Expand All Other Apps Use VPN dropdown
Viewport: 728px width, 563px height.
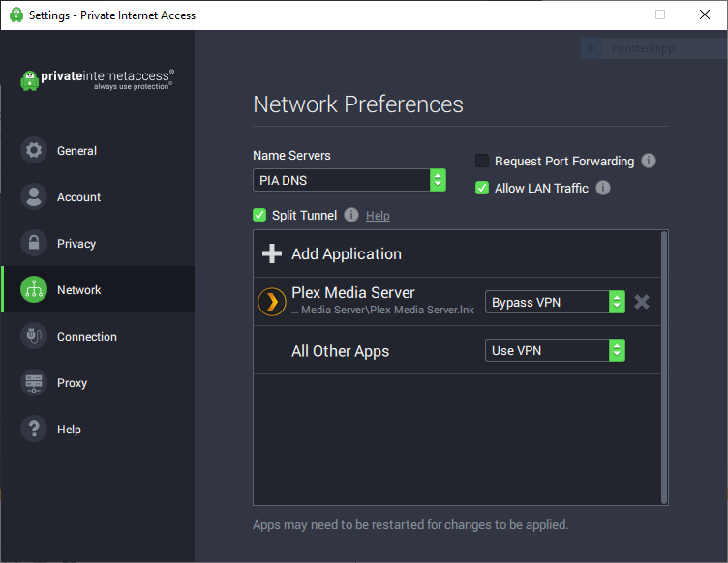[554, 350]
